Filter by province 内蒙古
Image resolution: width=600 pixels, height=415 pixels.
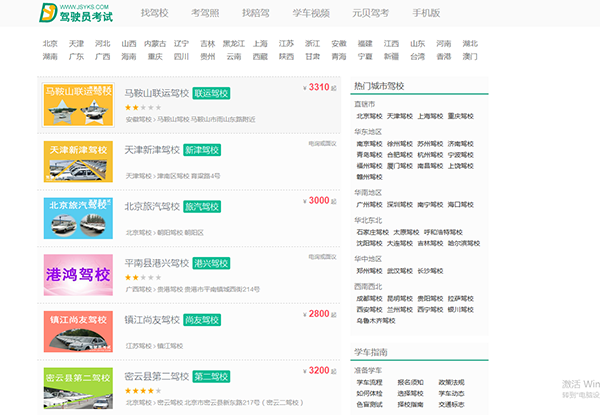[x=155, y=44]
